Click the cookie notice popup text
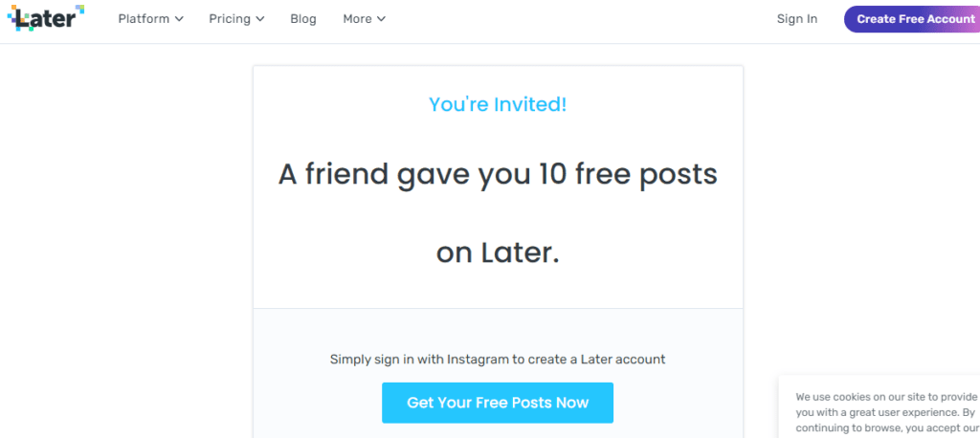The height and width of the screenshot is (438, 980). 887,412
